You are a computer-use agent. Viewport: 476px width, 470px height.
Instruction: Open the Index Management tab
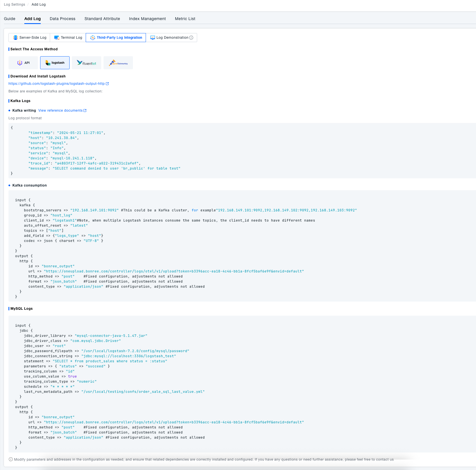tap(147, 19)
